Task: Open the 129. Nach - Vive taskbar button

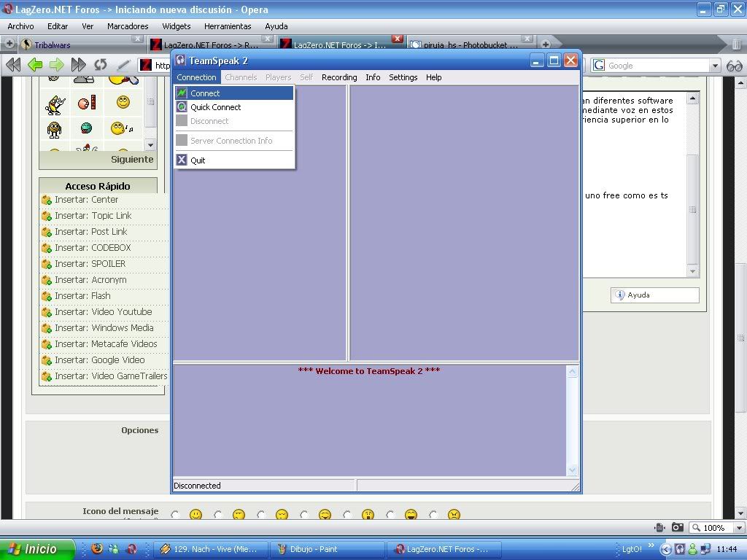Action: [211, 549]
